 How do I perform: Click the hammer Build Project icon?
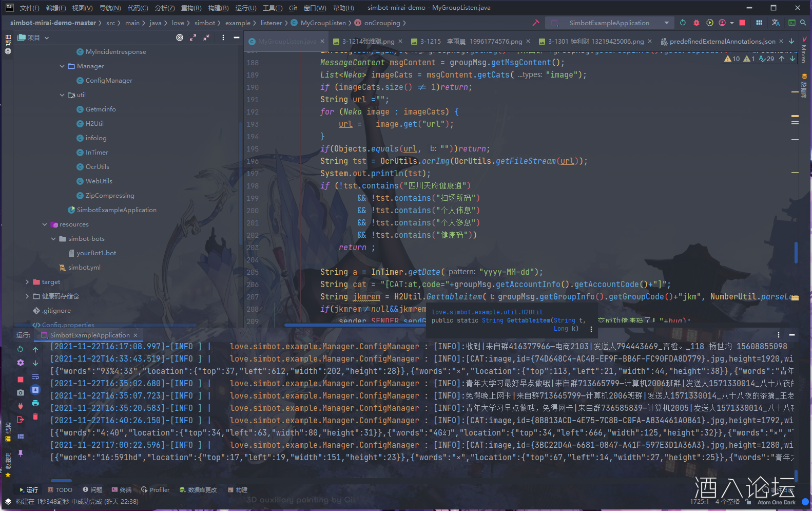pyautogui.click(x=535, y=23)
